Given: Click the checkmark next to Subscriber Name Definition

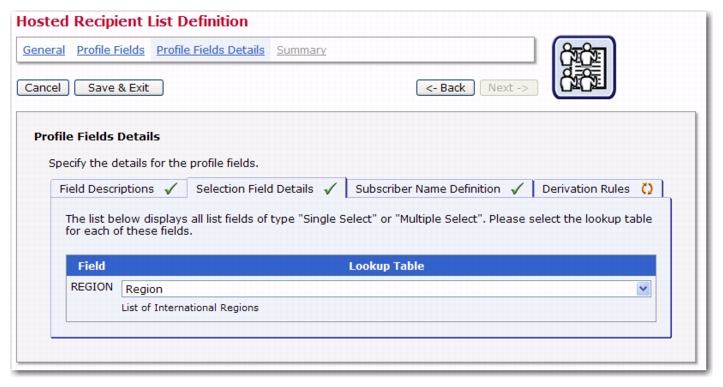Looking at the screenshot, I should (518, 189).
